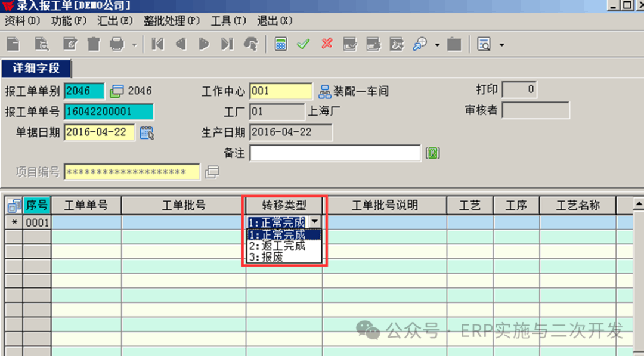This screenshot has width=644, height=356.
Task: Click the grid scrollbar up arrow
Action: point(637,205)
